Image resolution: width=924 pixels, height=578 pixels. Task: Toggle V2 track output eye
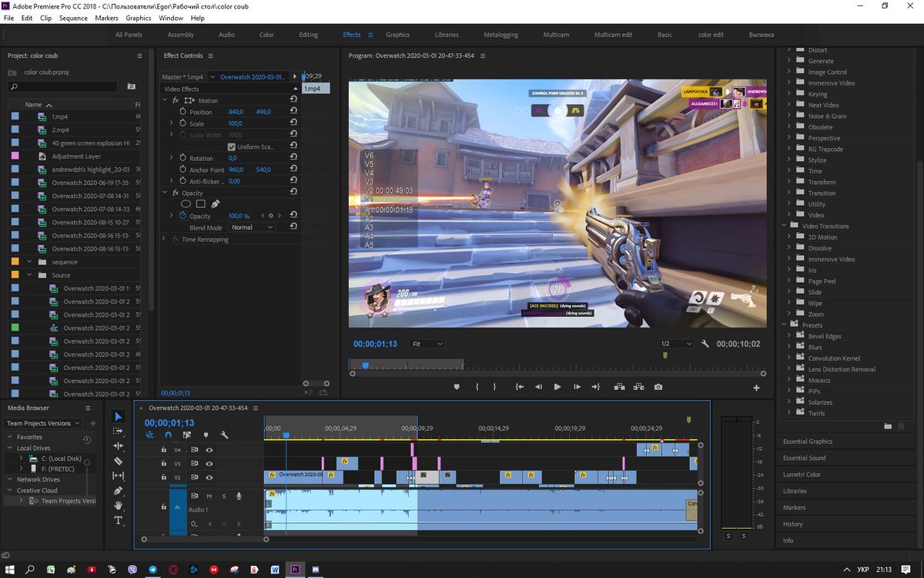(209, 478)
